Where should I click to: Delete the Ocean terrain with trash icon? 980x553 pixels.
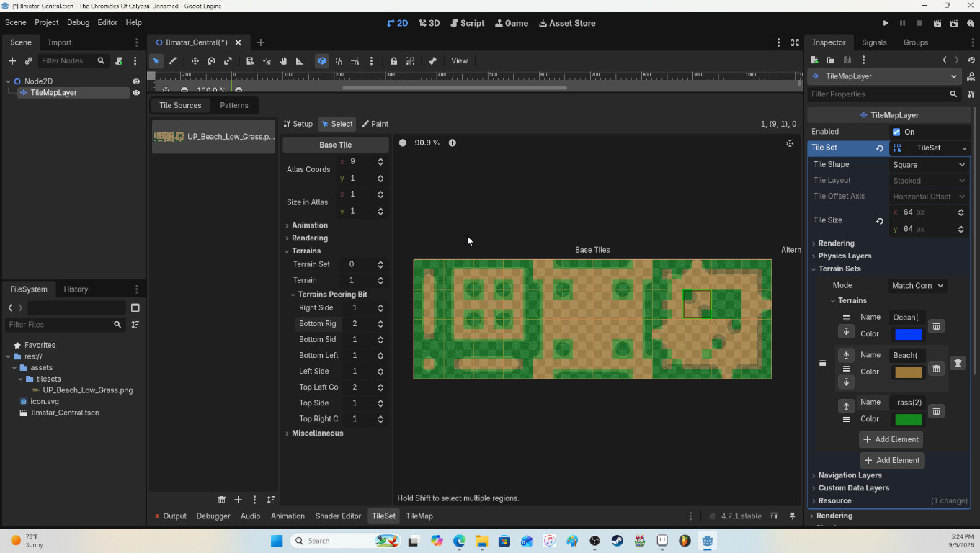tap(936, 326)
